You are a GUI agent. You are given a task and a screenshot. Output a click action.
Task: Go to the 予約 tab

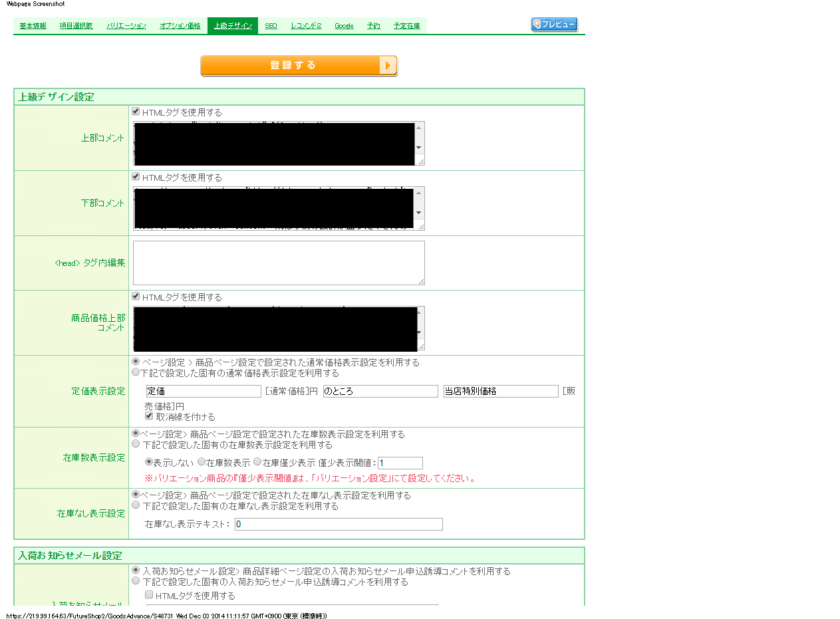(x=373, y=26)
